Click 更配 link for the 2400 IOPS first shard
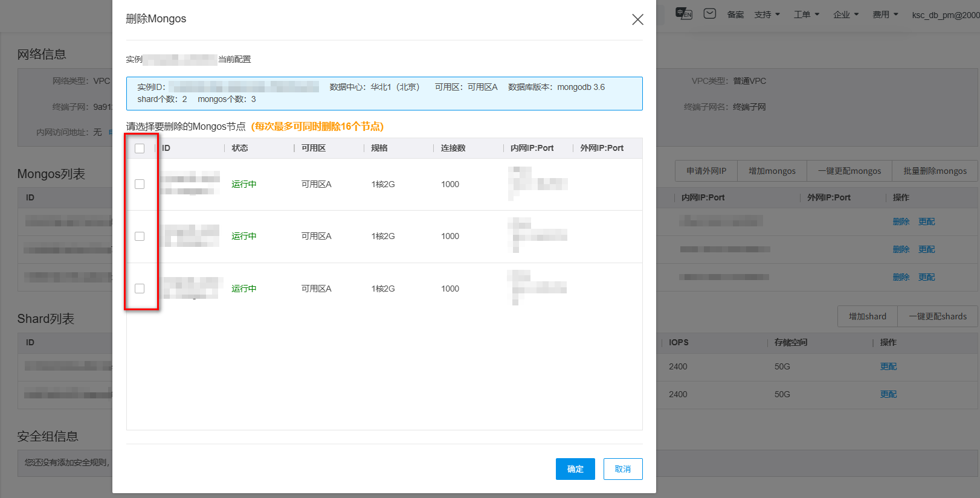The image size is (980, 498). pyautogui.click(x=888, y=366)
